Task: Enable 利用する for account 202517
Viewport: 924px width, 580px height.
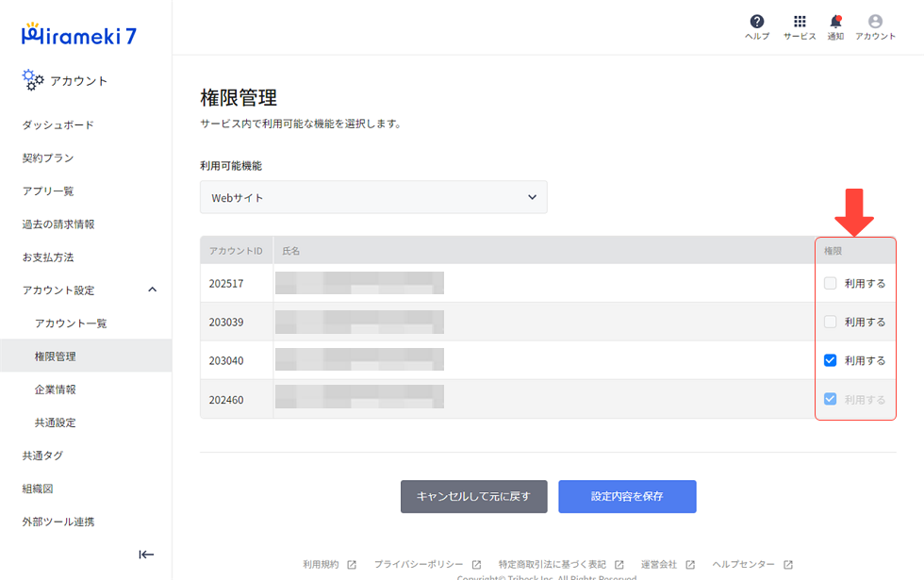Action: (831, 282)
